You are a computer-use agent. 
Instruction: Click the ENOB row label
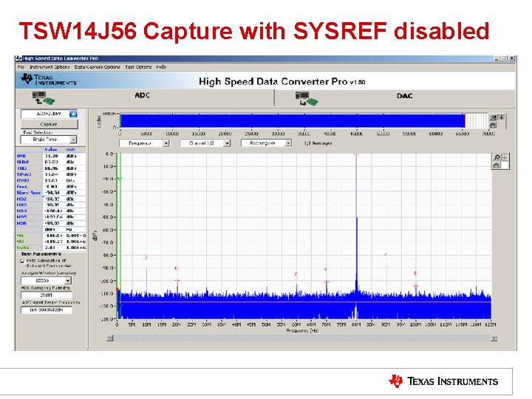[23, 180]
